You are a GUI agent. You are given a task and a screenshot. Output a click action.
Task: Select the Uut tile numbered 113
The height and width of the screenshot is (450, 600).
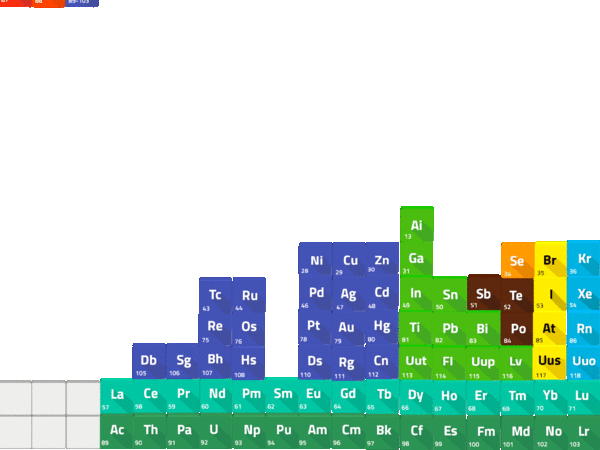click(x=416, y=362)
